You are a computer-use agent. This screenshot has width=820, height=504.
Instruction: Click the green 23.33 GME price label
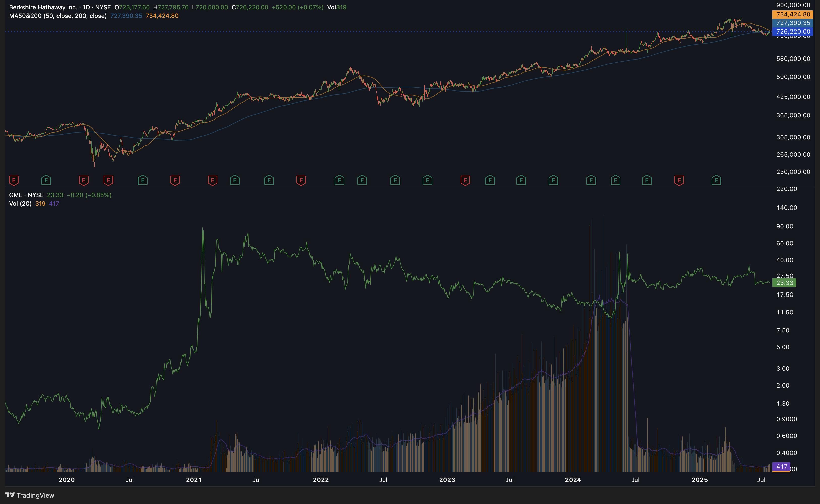pyautogui.click(x=784, y=283)
